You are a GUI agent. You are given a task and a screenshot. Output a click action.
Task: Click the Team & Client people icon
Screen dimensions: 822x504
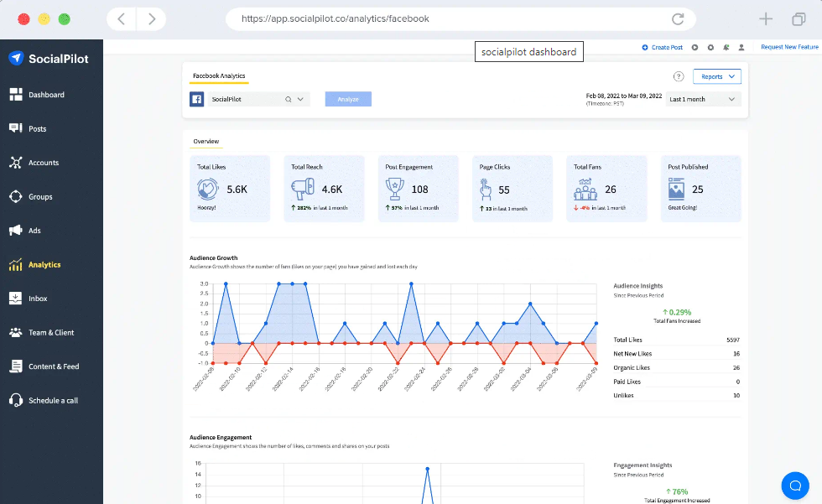click(16, 332)
